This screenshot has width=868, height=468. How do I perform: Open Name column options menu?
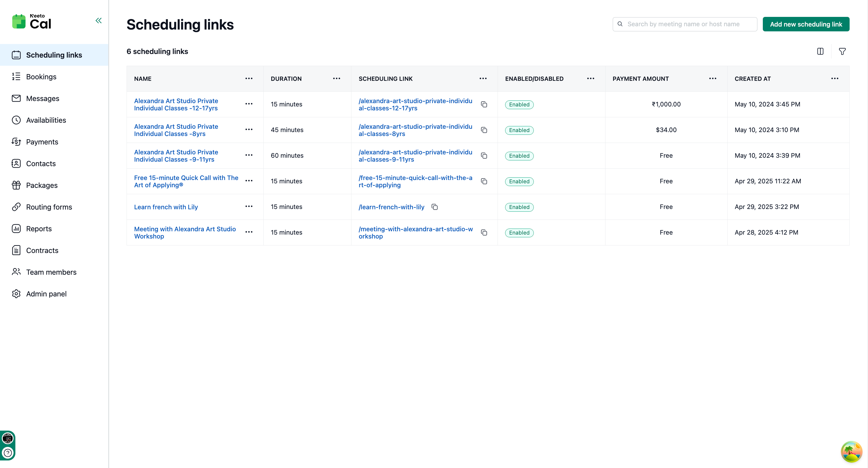249,79
